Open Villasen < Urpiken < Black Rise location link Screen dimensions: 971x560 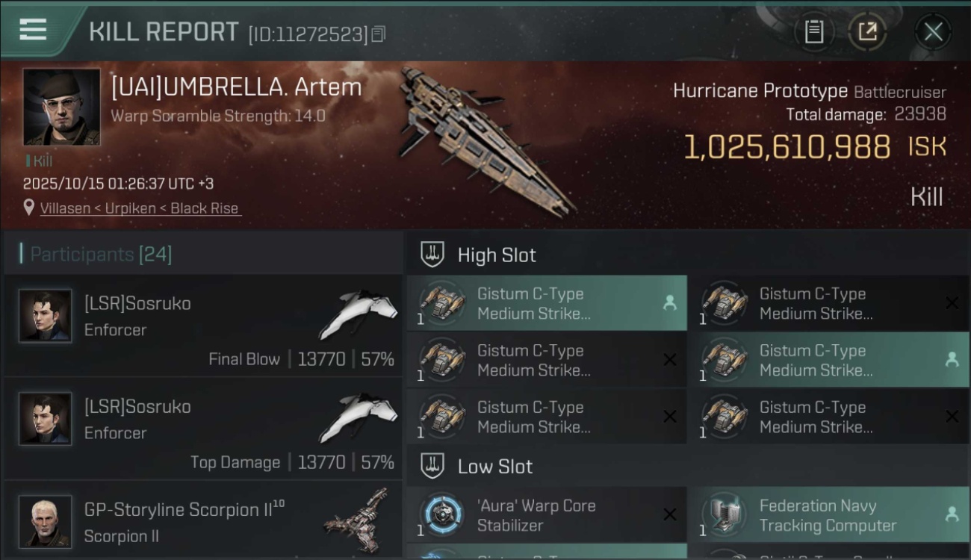click(x=140, y=208)
